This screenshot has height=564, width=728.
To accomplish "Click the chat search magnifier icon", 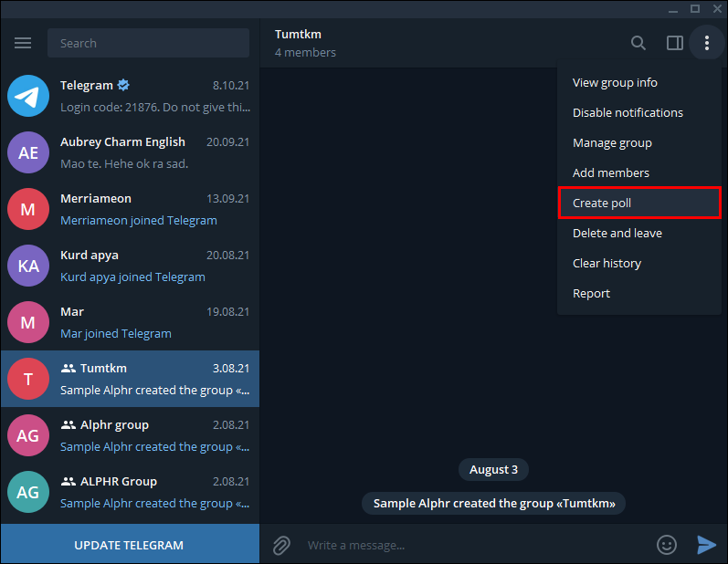I will tap(638, 43).
